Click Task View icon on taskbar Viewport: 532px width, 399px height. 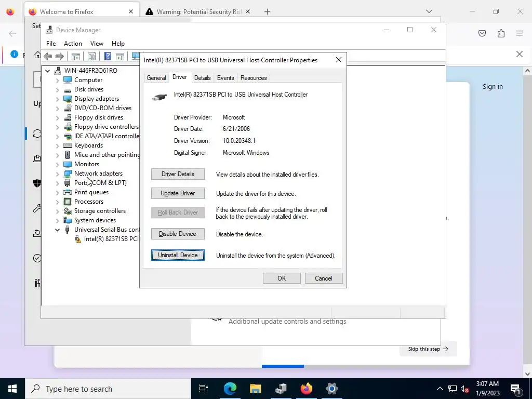(204, 389)
